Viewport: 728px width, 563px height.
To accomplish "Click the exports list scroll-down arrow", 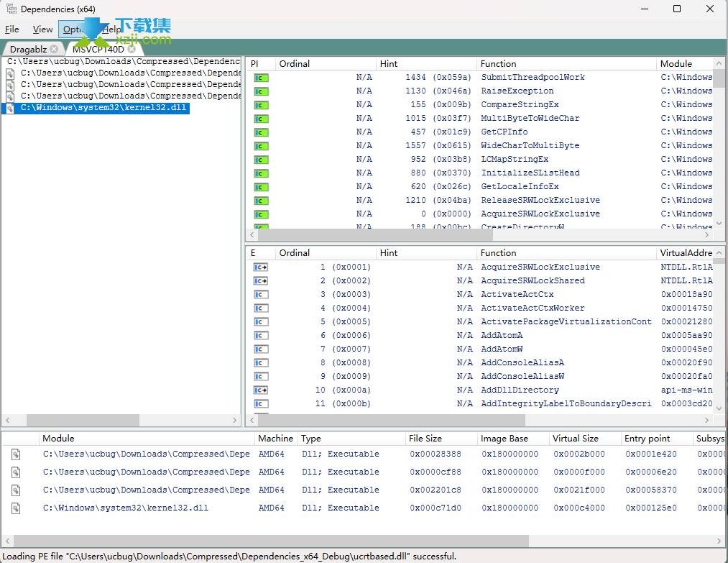I will (x=719, y=409).
